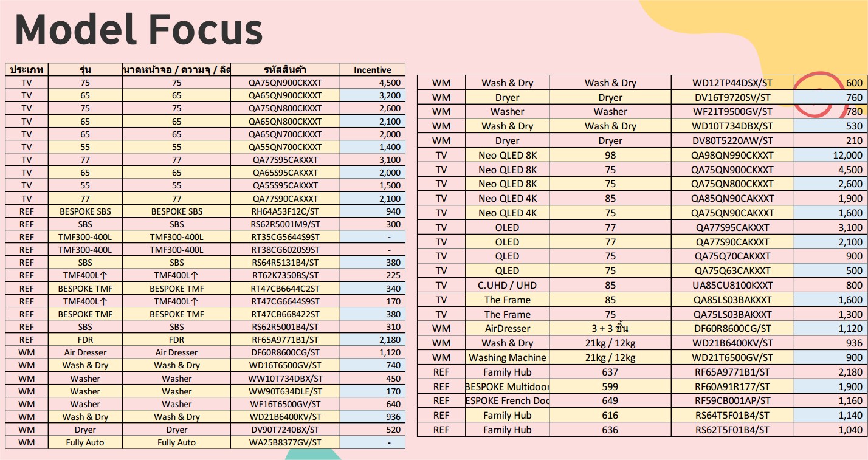Screen dimensions: 868x460
Task: Click product code QA55QN700CKXXT
Action: point(284,147)
